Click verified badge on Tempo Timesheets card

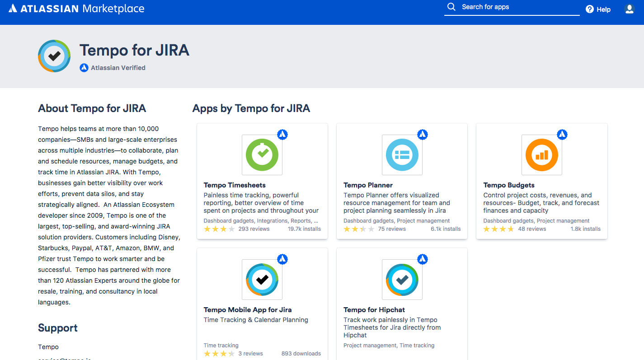click(x=282, y=134)
